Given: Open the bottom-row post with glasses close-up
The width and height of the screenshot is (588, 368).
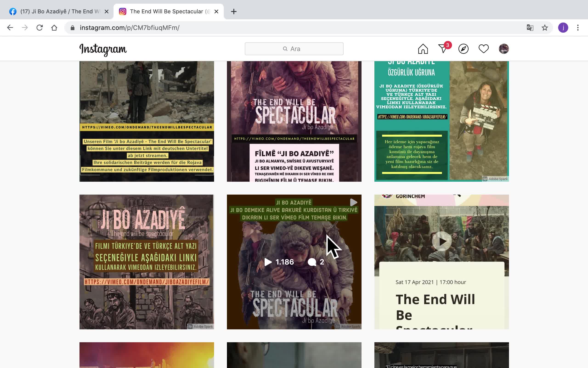Looking at the screenshot, I should [x=294, y=355].
